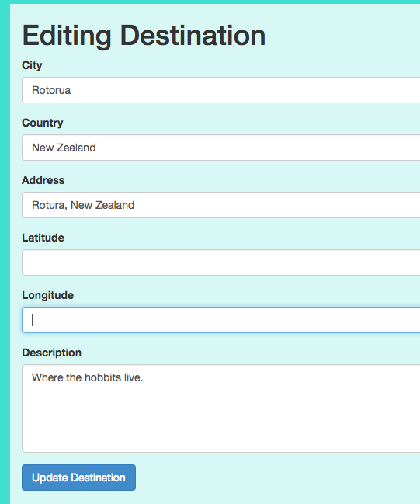Submit with the Update Destination button
The height and width of the screenshot is (504, 420).
(78, 478)
